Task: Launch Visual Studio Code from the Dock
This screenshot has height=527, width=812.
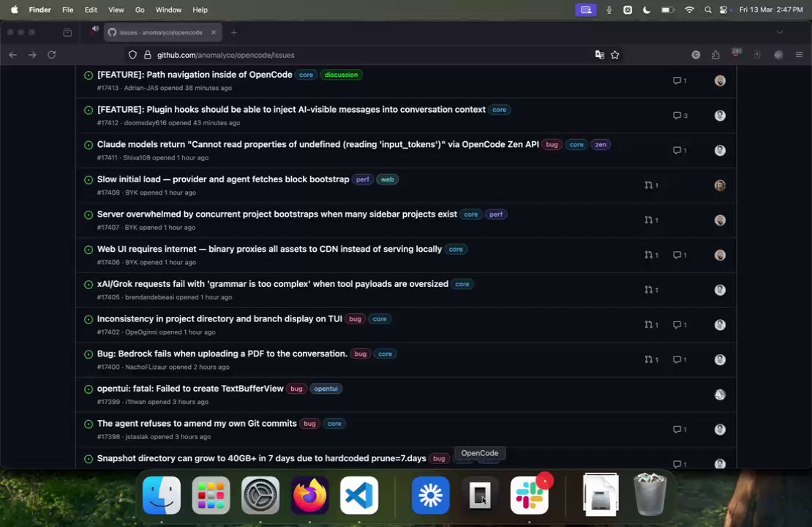Action: [359, 496]
